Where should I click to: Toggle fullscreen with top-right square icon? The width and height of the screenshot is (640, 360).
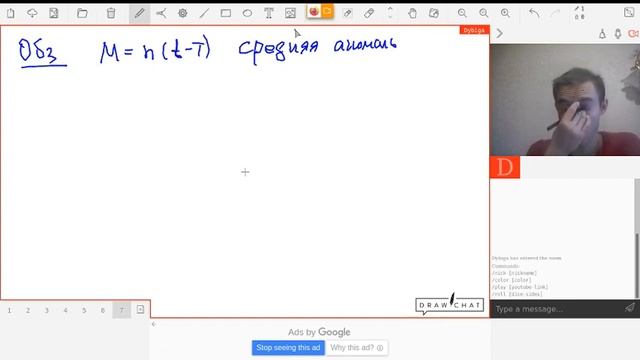(629, 13)
